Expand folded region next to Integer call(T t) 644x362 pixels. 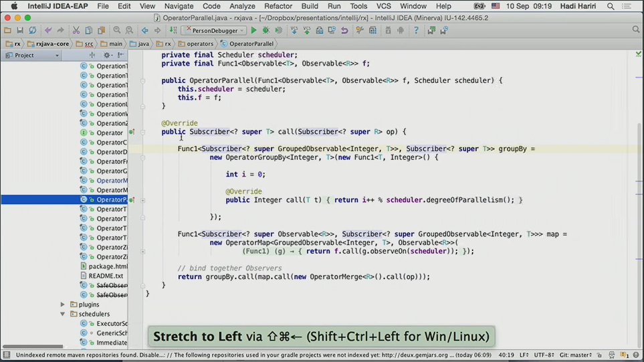142,200
